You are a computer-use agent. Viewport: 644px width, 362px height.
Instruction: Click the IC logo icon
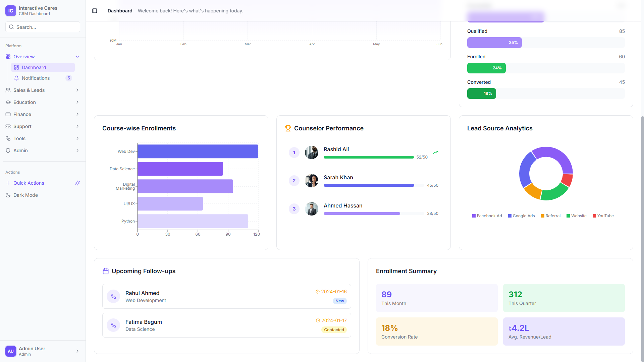tap(11, 11)
